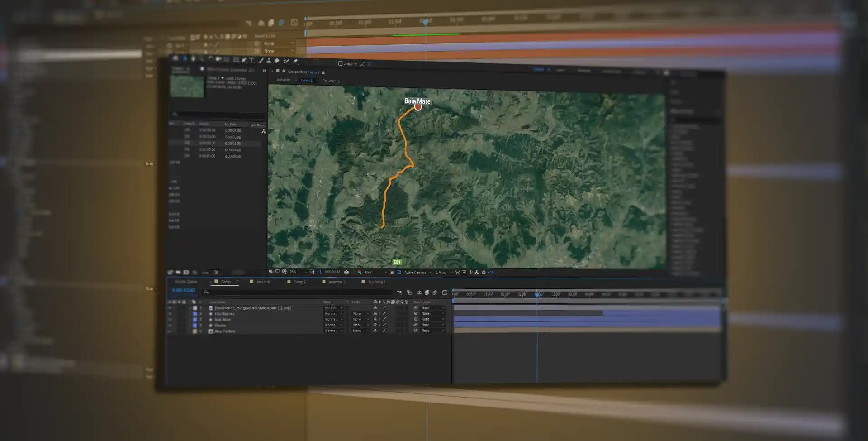
Task: Open Parent dropdown for Map Texture layer
Action: pyautogui.click(x=433, y=331)
